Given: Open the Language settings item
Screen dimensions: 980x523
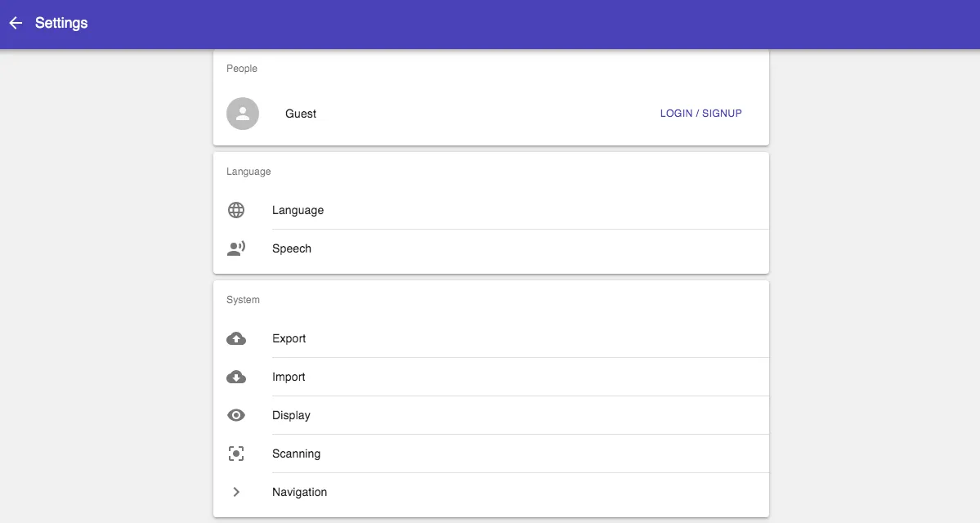Looking at the screenshot, I should [298, 210].
